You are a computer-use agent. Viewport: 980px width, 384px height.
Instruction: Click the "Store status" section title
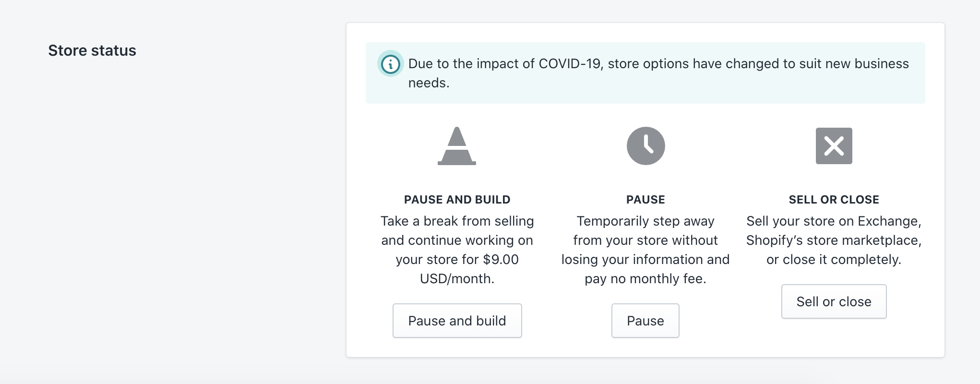pos(92,50)
